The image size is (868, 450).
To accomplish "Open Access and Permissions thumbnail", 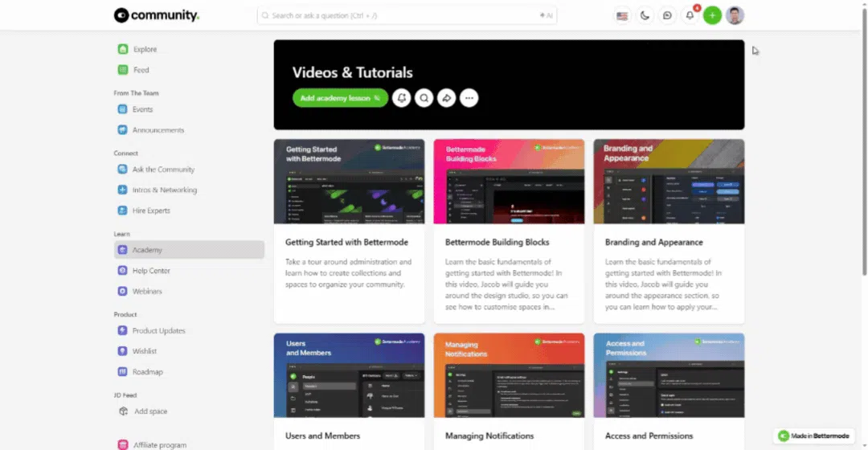I will (x=669, y=375).
